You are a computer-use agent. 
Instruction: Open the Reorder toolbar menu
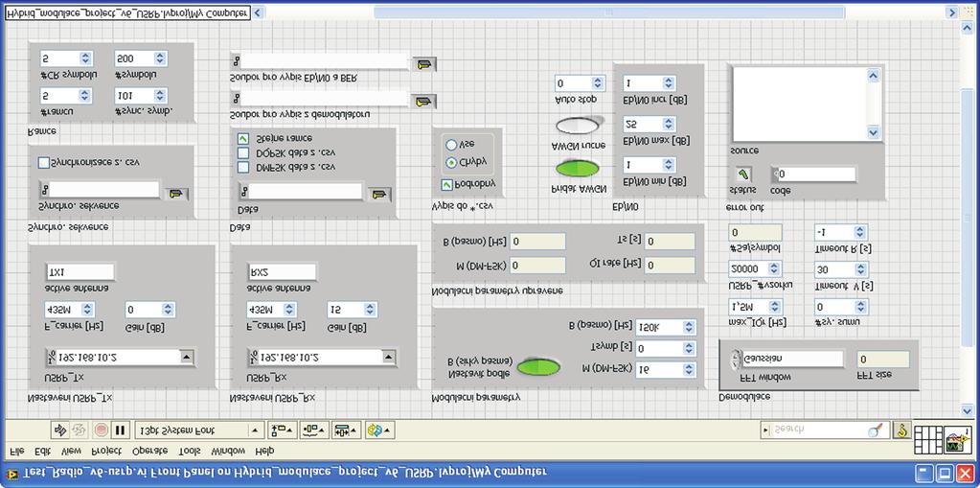tap(379, 430)
